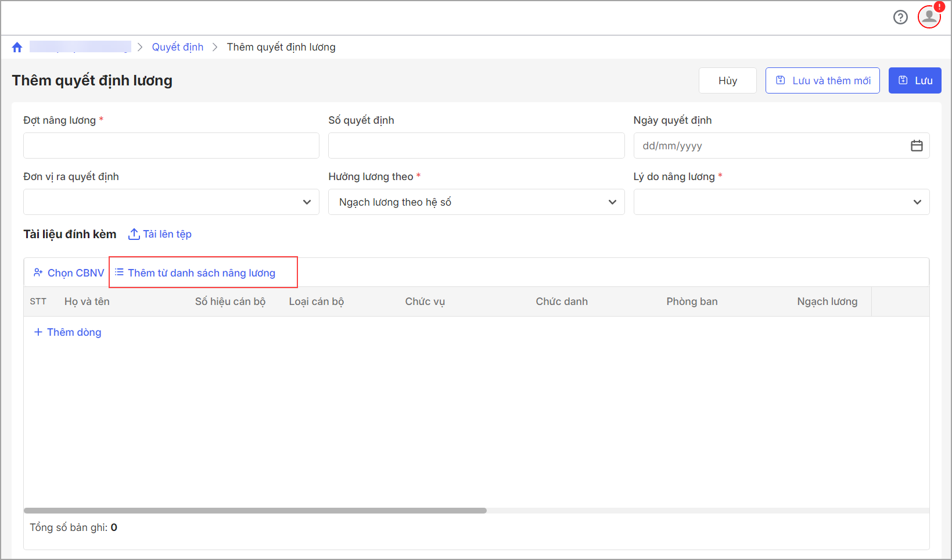Screen dimensions: 952x560
Task: Click the plus icon for Thêm dòng
Action: pyautogui.click(x=38, y=332)
